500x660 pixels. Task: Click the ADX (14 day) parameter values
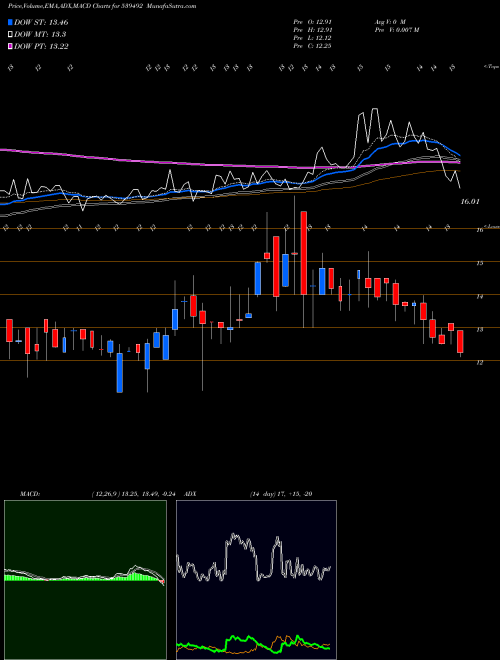coord(281,494)
